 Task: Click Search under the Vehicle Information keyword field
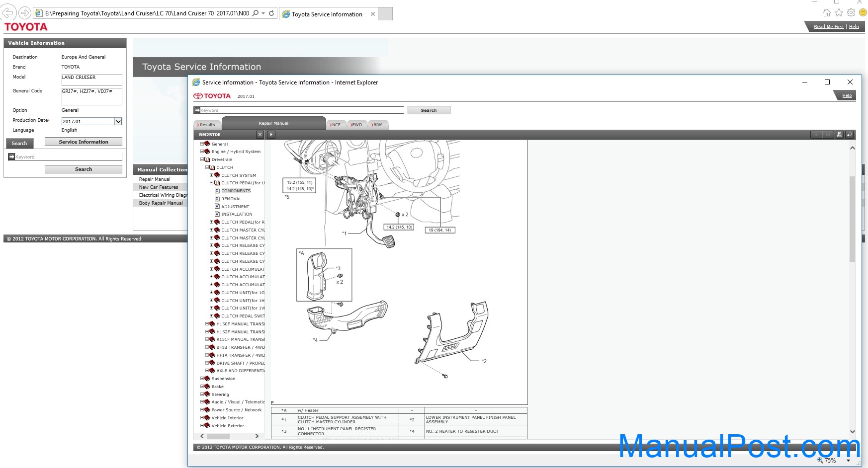click(x=84, y=169)
